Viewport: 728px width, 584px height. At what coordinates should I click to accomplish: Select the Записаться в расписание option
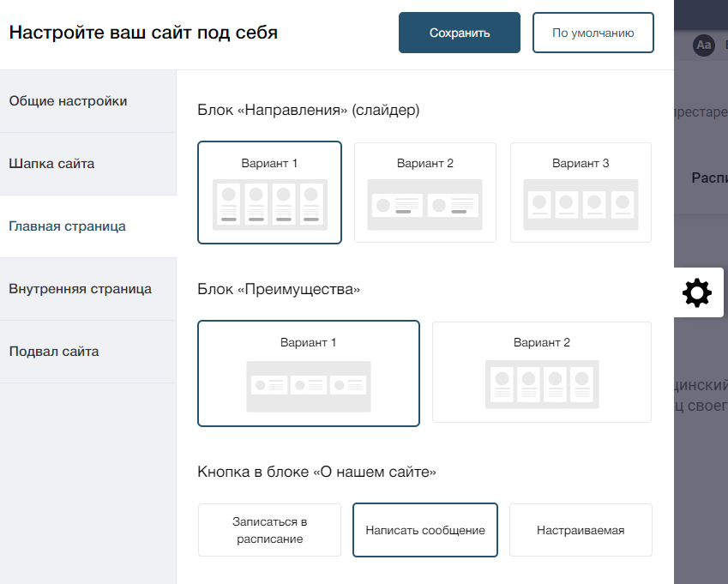(270, 530)
